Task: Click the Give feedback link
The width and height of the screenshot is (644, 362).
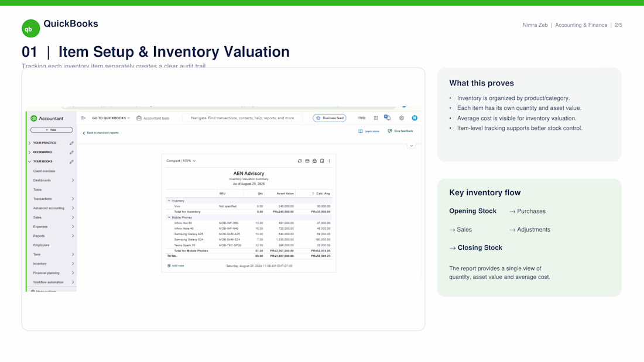Action: [x=400, y=131]
